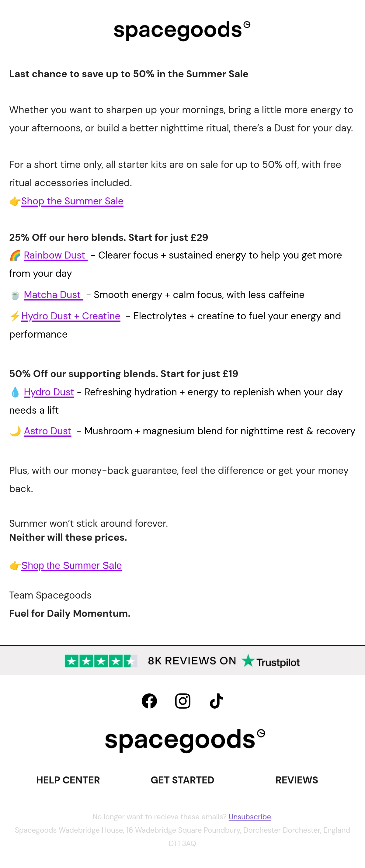Open the first Shop the Summer Sale link

click(x=72, y=201)
